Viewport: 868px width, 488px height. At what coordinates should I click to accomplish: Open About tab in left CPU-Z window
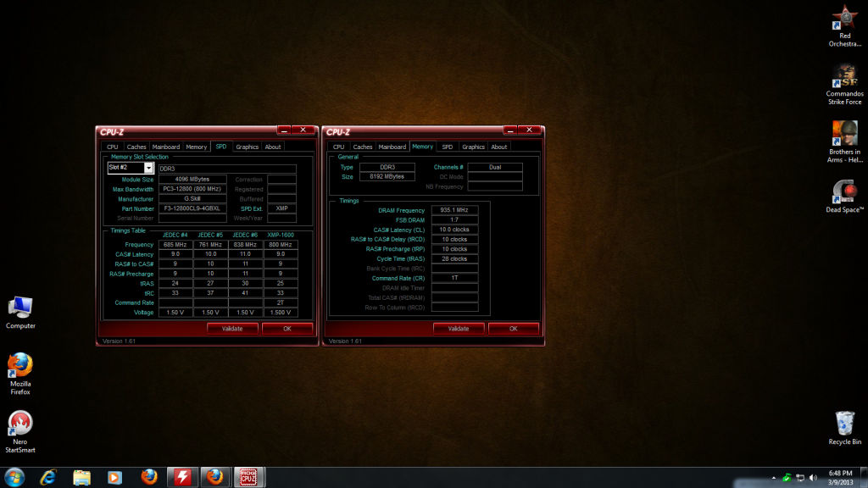[x=273, y=147]
